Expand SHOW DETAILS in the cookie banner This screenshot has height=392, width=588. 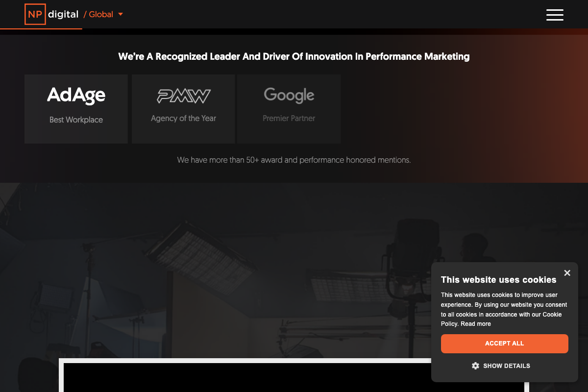pos(507,366)
